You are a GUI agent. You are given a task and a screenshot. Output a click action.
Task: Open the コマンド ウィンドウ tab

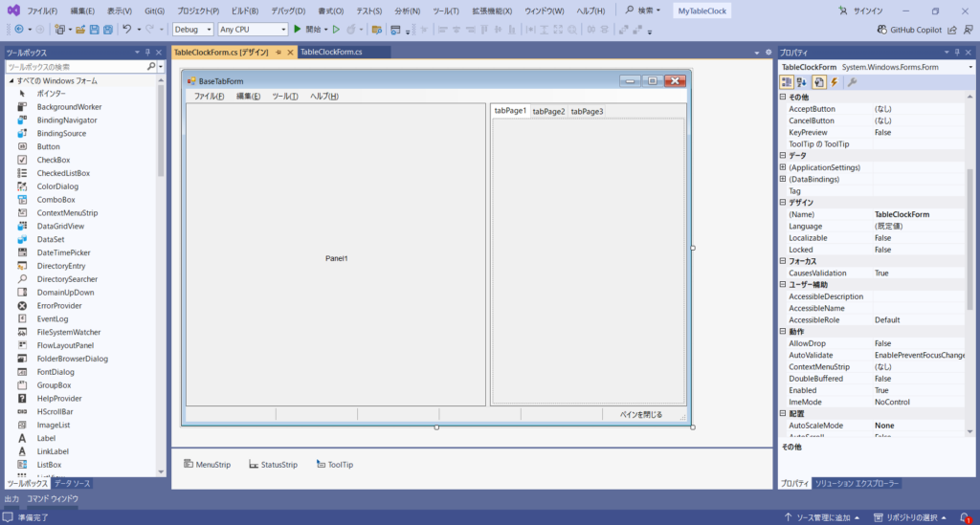coord(53,499)
